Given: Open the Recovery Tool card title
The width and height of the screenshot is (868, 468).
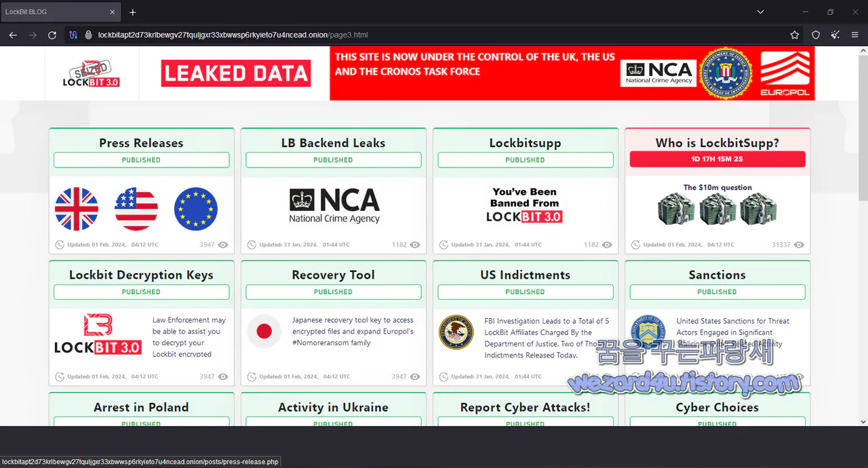Looking at the screenshot, I should (333, 275).
